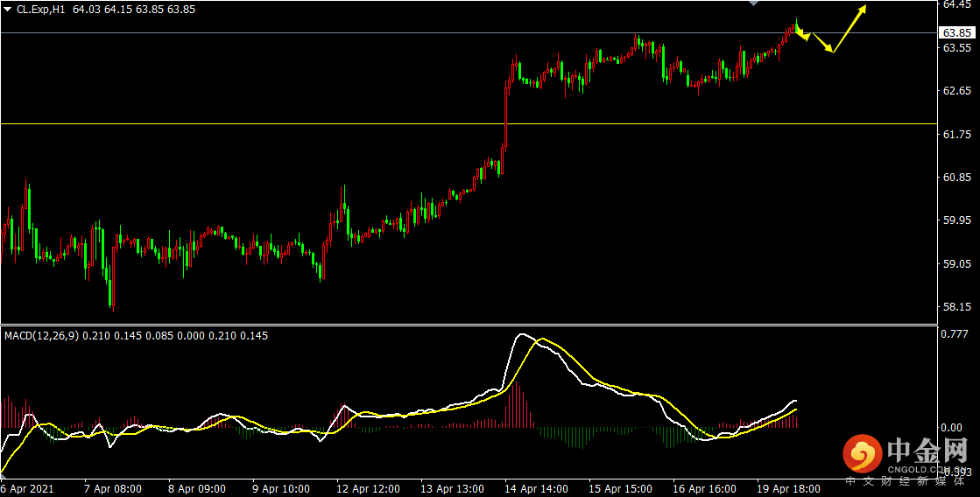Click the 9 Apr 10:00 time label
The image size is (980, 497).
281,488
